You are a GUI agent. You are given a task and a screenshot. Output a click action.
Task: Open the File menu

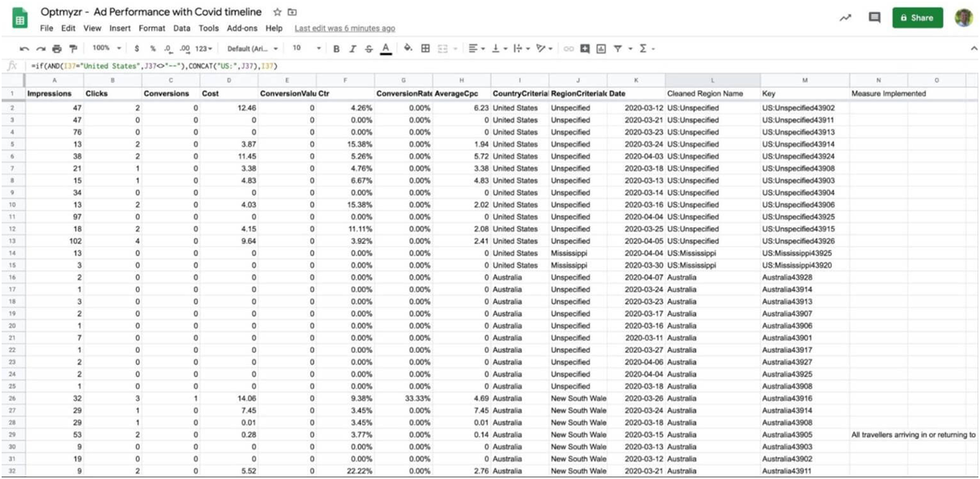tap(47, 28)
